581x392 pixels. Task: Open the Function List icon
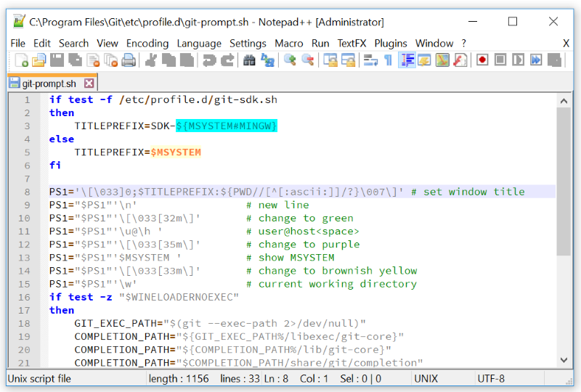click(460, 60)
